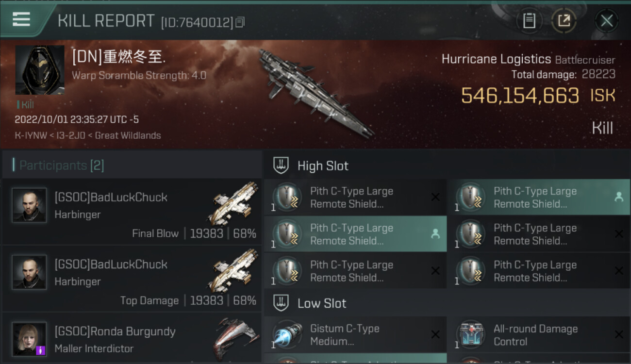Image resolution: width=631 pixels, height=364 pixels.
Task: Click All-round Damage Control module icon
Action: 470,335
